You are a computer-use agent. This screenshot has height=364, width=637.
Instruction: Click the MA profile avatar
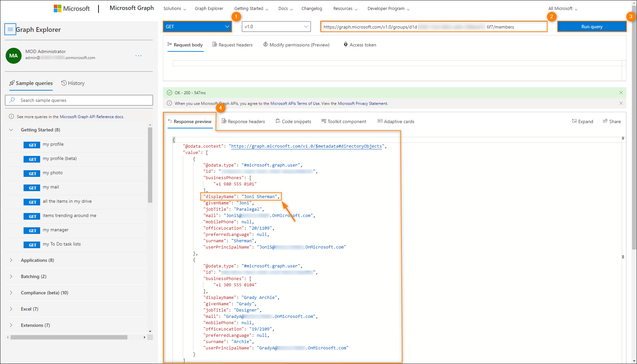[14, 55]
